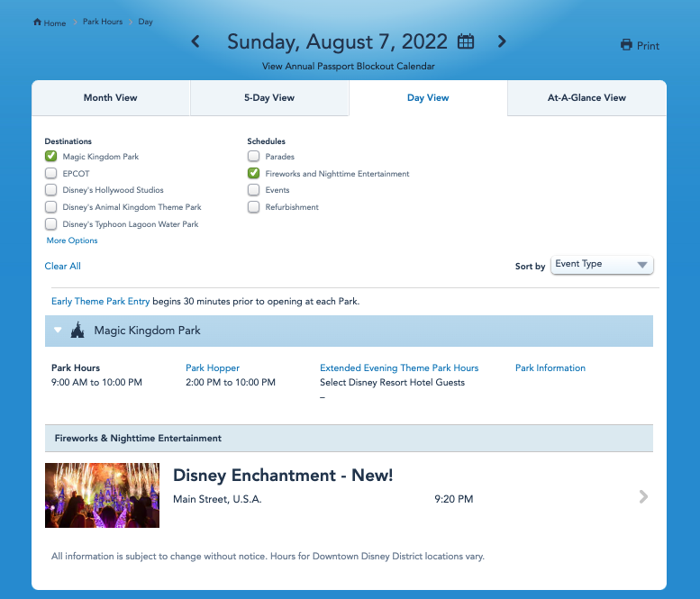
Task: Open the calendar date picker icon
Action: [466, 41]
